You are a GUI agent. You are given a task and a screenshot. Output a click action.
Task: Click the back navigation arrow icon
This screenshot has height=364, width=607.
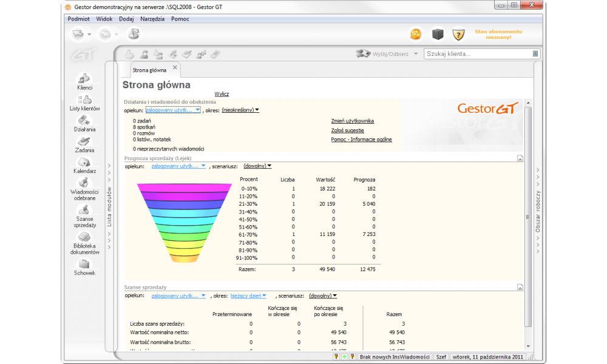[x=78, y=34]
